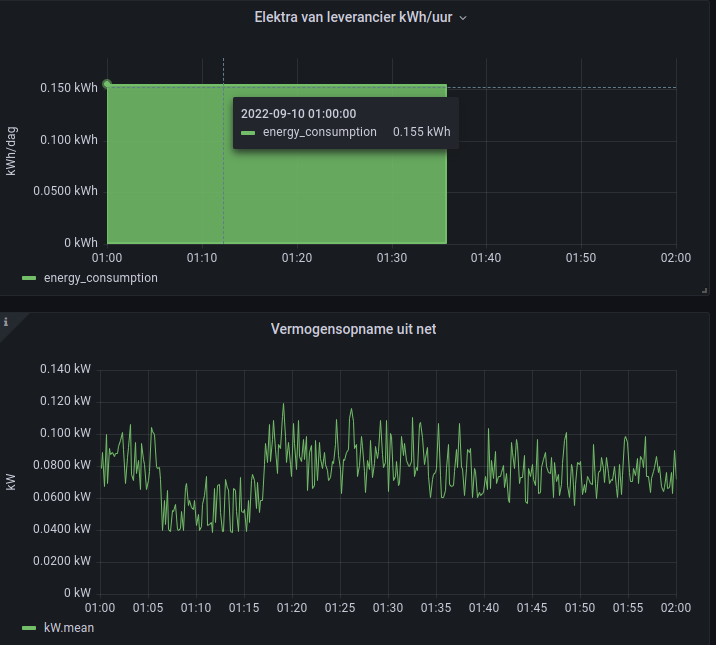Open color picker for kW.mean legend swatch
The image size is (716, 645).
point(29,627)
